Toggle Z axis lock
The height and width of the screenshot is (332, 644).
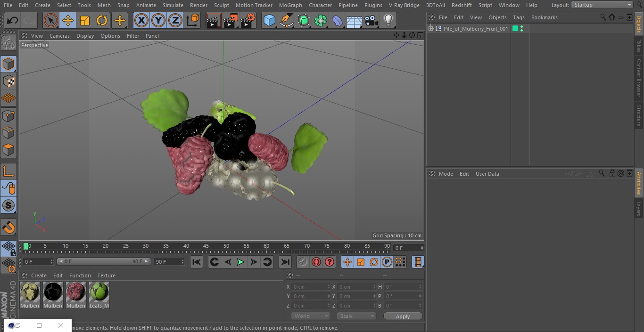point(175,20)
